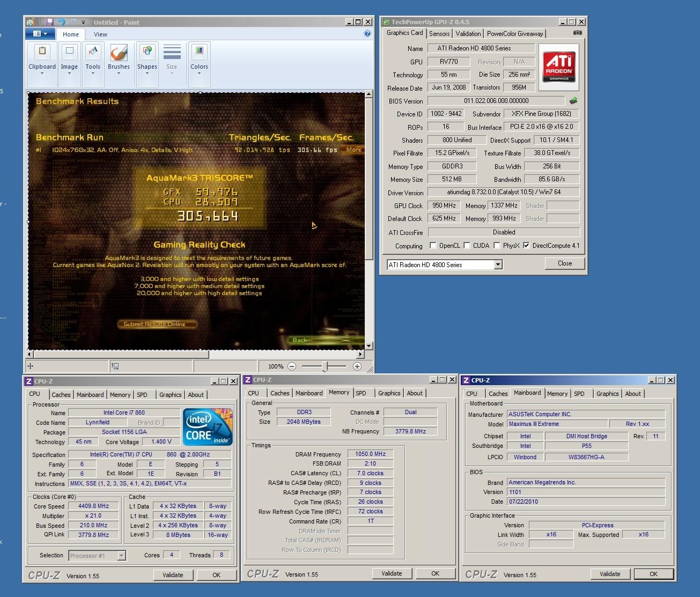
Task: Open the PowerColor Giveaway tab
Action: [x=515, y=33]
